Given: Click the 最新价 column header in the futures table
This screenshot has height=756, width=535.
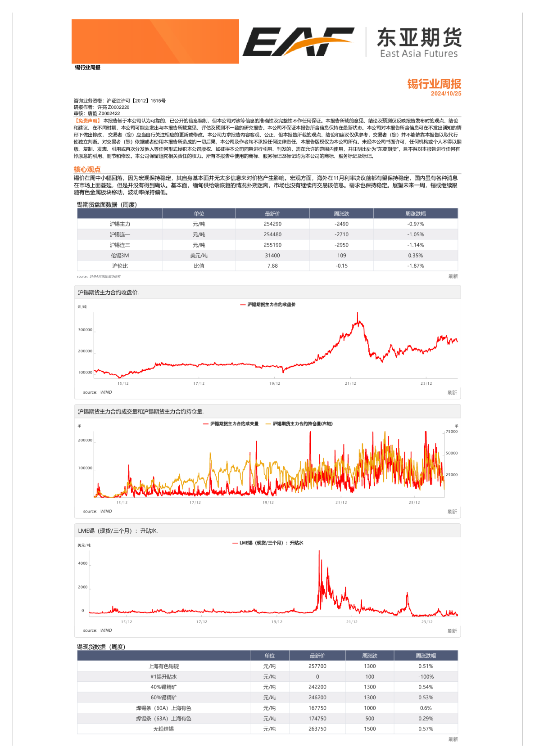Looking at the screenshot, I should 272,214.
